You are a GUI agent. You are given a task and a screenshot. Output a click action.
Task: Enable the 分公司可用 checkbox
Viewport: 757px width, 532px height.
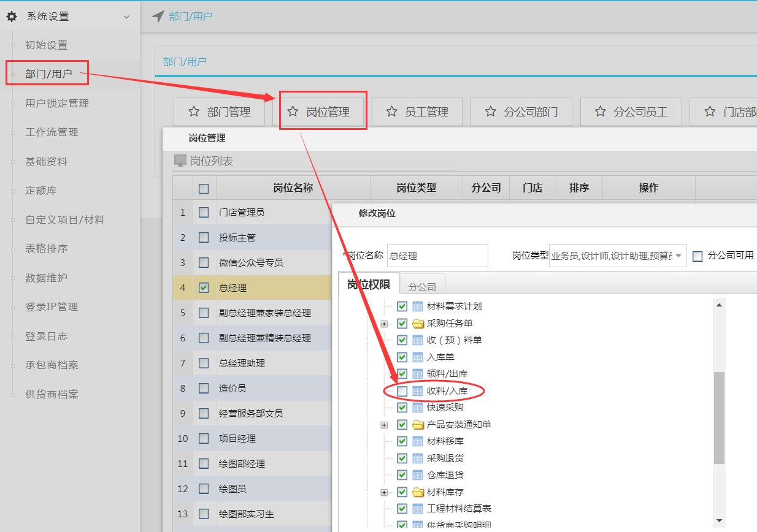coord(697,256)
